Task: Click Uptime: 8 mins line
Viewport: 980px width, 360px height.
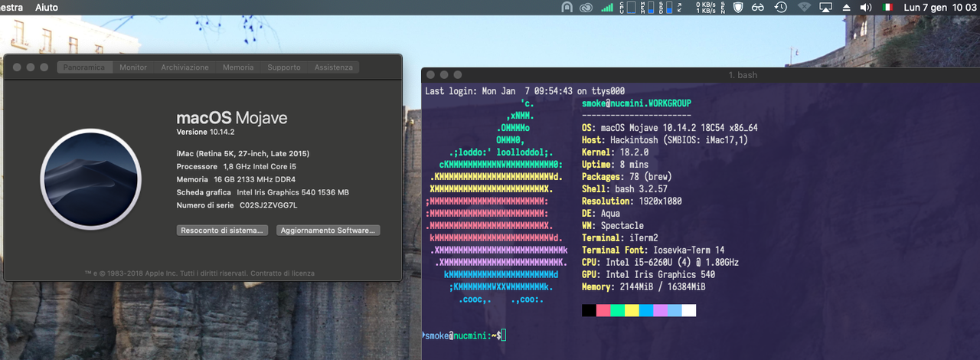Action: (x=615, y=165)
